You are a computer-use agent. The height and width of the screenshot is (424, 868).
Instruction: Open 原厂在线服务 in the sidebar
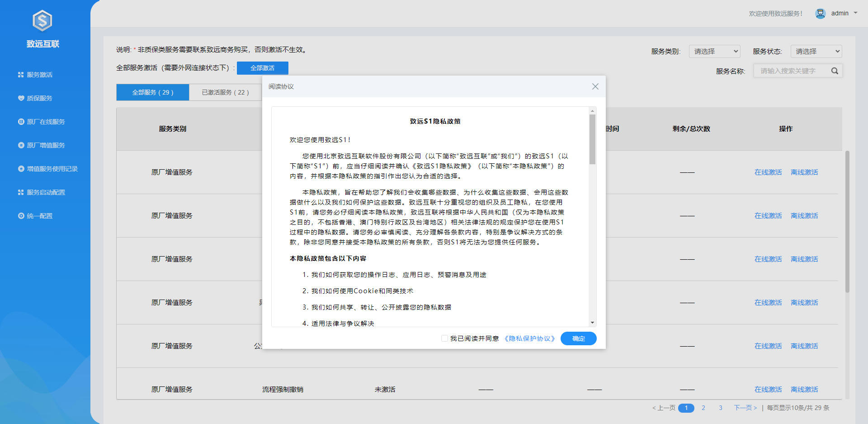(x=46, y=122)
